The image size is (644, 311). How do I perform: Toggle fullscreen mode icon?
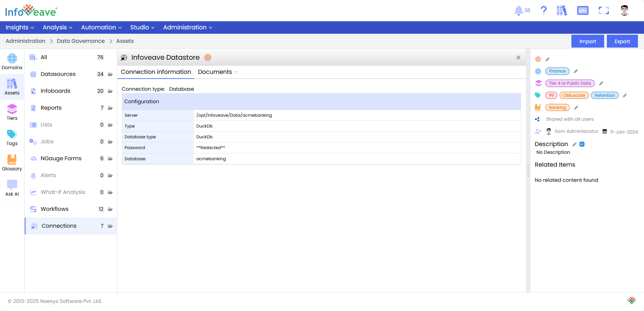pos(604,10)
